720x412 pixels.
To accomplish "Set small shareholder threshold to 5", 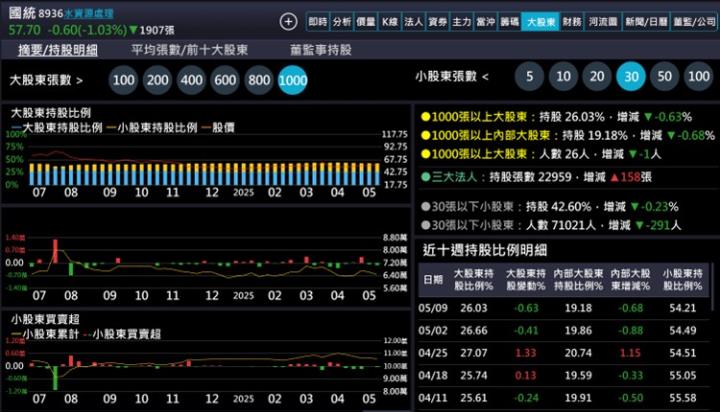I will (x=529, y=76).
